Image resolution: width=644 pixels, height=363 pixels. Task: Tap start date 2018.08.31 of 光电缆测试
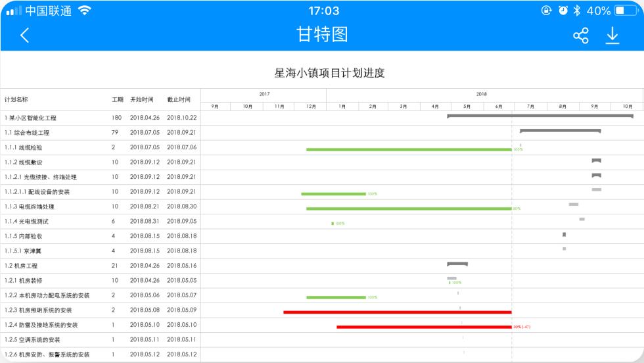point(145,221)
